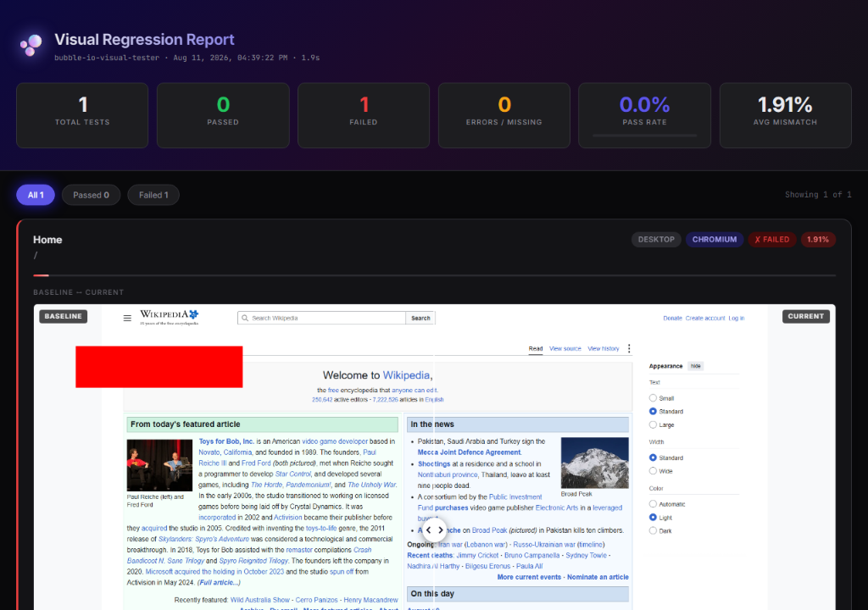
Task: Click the FAILED status badge
Action: coord(771,240)
